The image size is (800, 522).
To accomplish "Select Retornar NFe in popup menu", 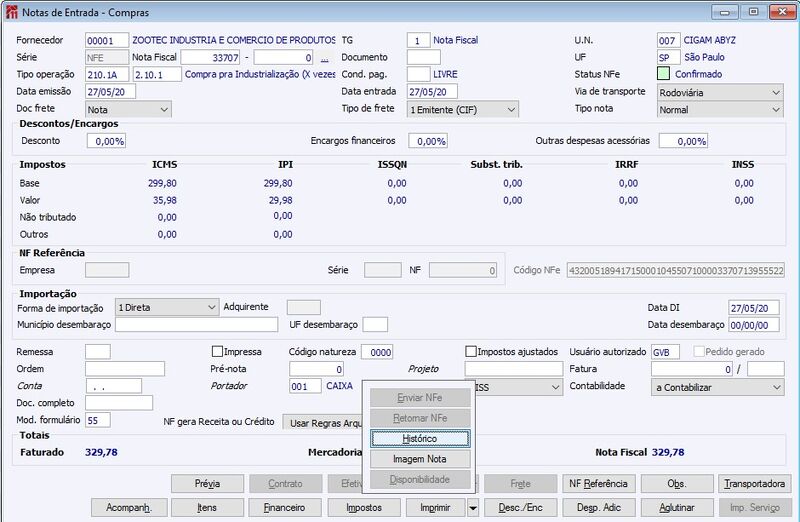I will pos(420,418).
